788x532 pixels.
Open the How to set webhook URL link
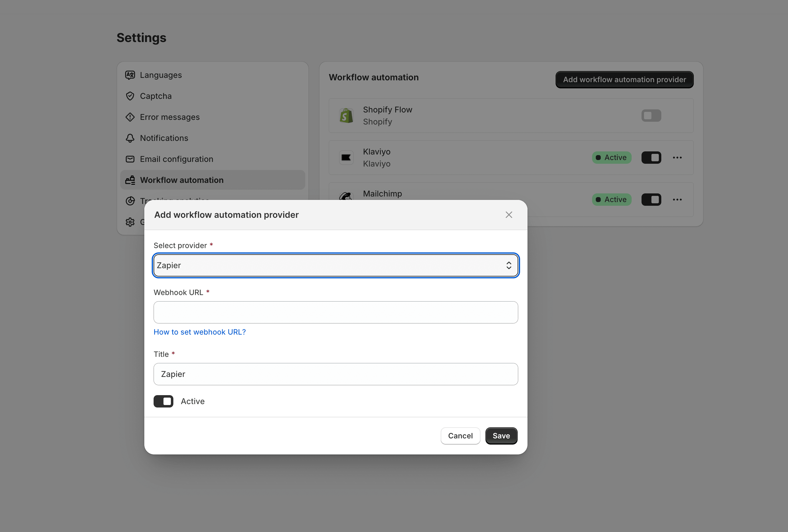[x=200, y=332]
